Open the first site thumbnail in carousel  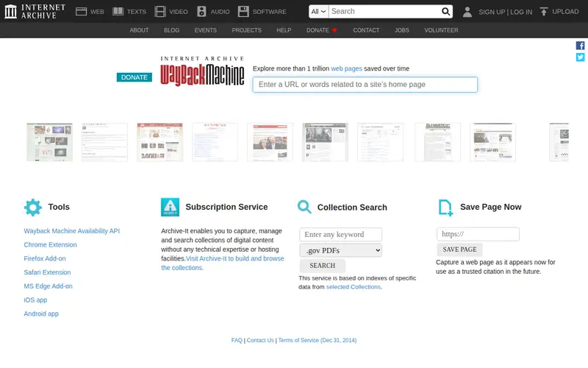coord(49,142)
